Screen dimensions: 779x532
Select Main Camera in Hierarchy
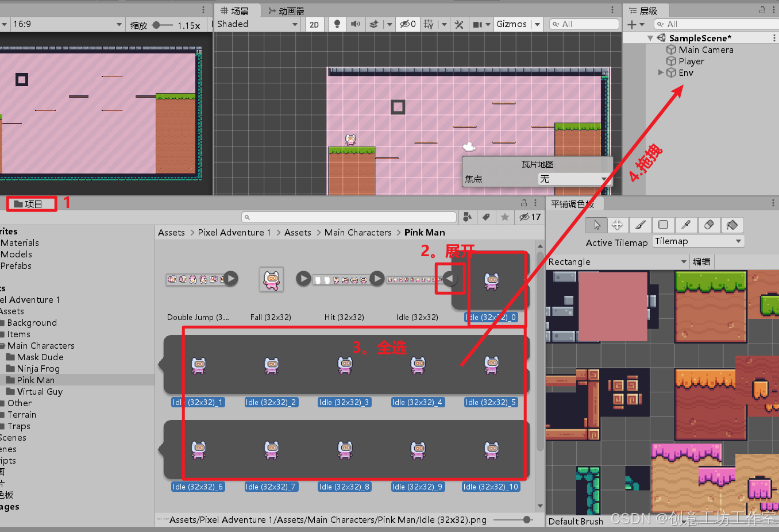[706, 50]
